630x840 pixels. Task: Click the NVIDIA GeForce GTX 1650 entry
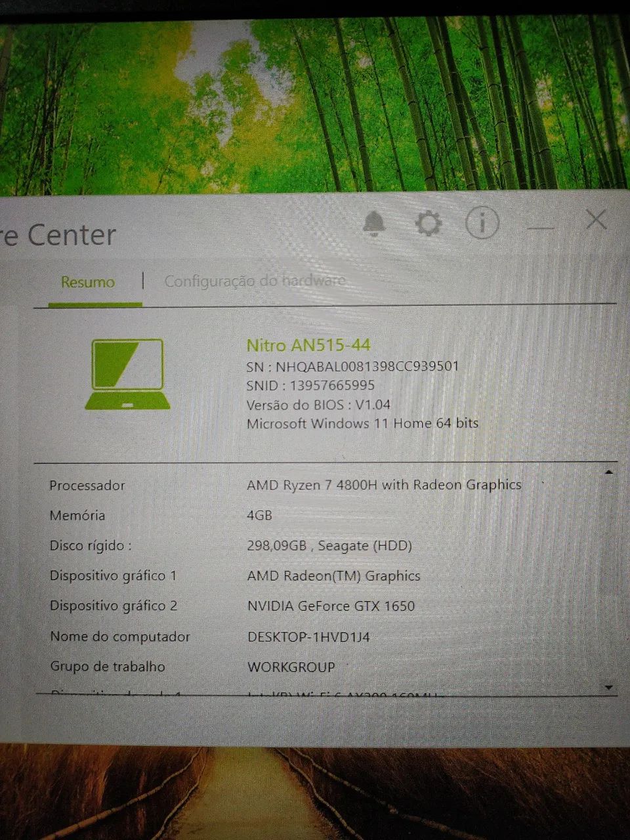(331, 606)
